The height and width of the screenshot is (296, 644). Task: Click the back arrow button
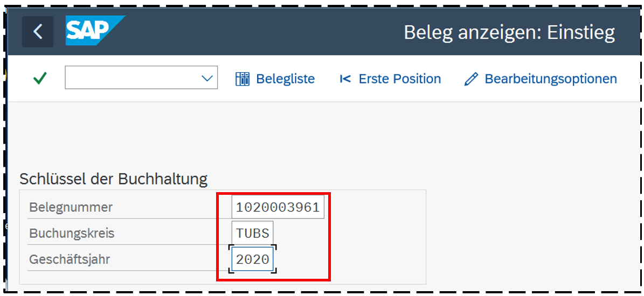[38, 32]
